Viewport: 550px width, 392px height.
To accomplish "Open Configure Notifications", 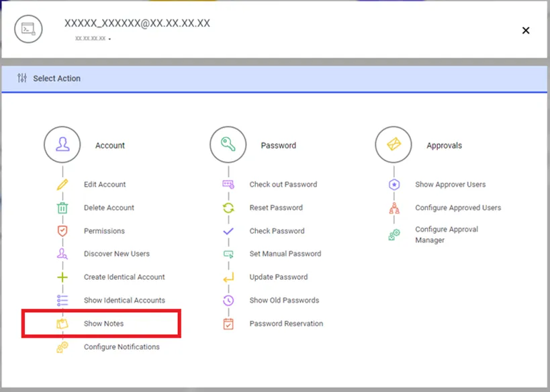I will coord(122,347).
